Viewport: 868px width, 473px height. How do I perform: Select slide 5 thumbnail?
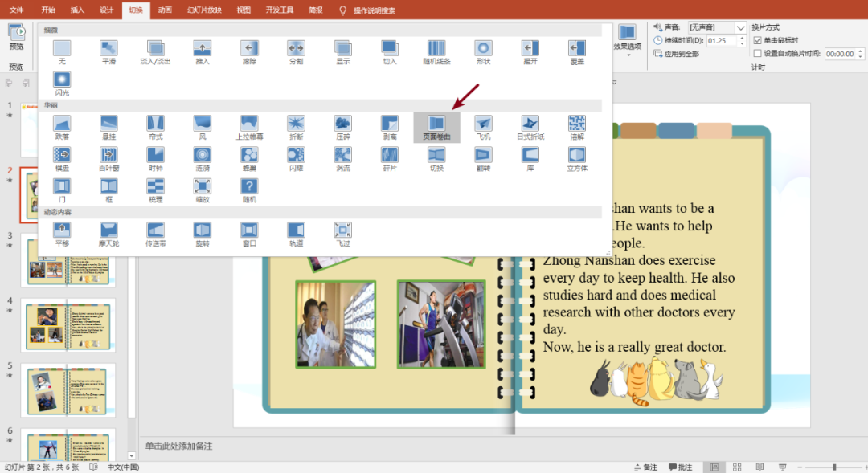68,390
